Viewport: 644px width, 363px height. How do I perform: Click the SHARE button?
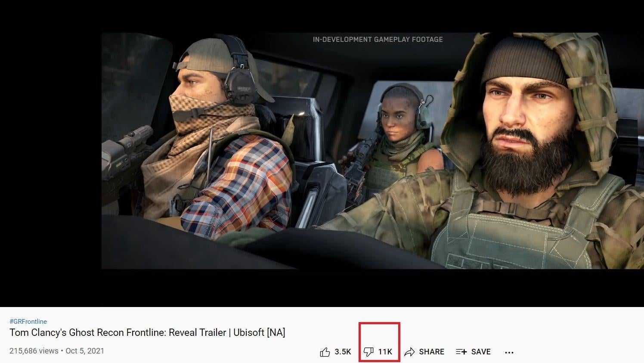[431, 352]
